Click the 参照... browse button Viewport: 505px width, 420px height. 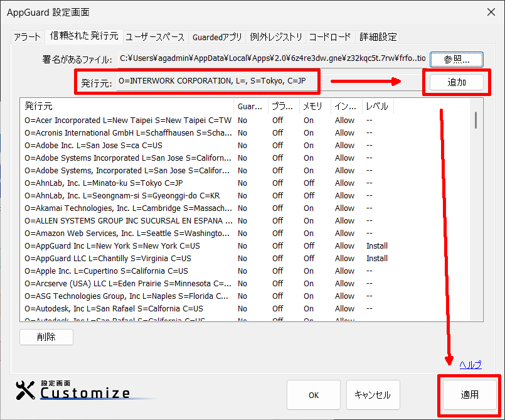pyautogui.click(x=456, y=59)
